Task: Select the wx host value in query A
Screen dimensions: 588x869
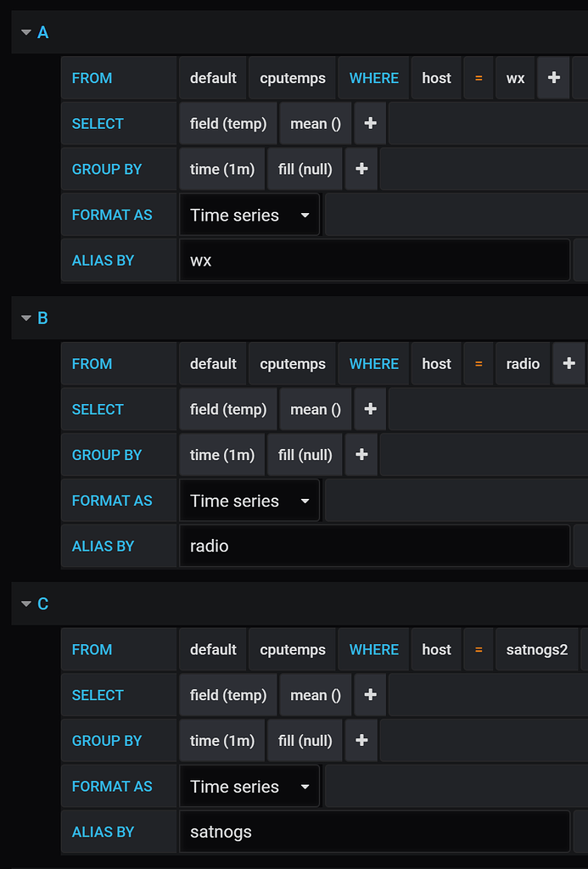Action: pos(515,77)
